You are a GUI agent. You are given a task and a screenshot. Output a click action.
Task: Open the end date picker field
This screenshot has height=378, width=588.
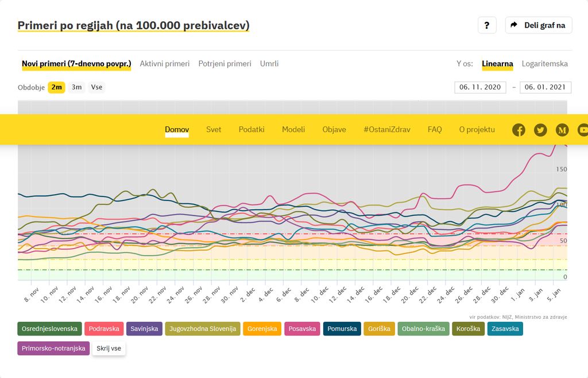tap(546, 87)
